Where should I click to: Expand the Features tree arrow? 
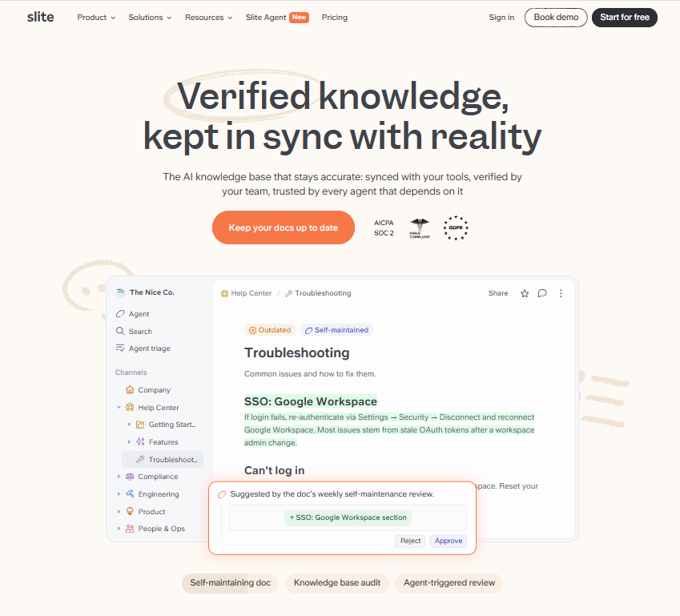point(129,441)
